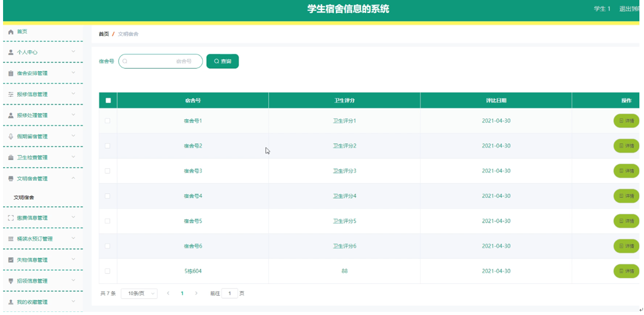
Task: Open the 报修信息管理 menu label
Action: (x=32, y=94)
